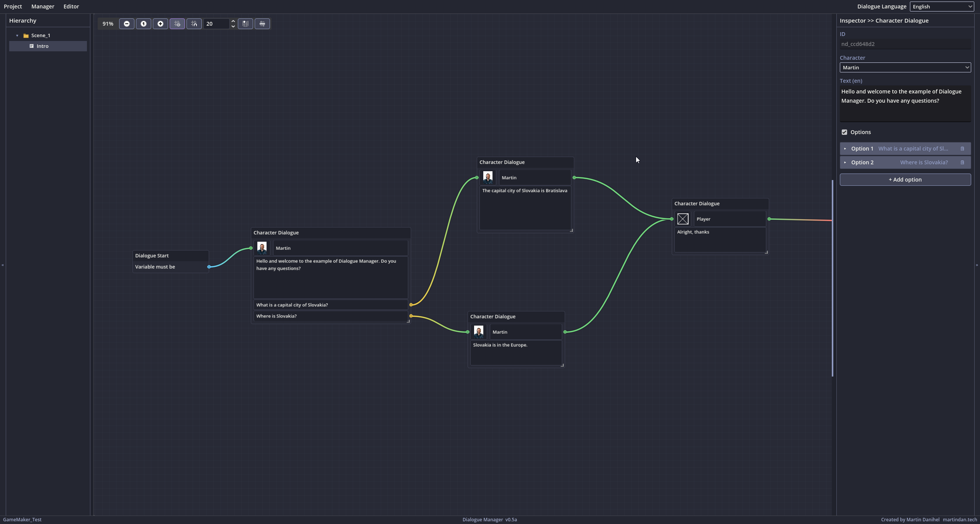Screen dimensions: 980x524
Task: Click the arrange nodes toolbar icon
Action: click(x=262, y=24)
